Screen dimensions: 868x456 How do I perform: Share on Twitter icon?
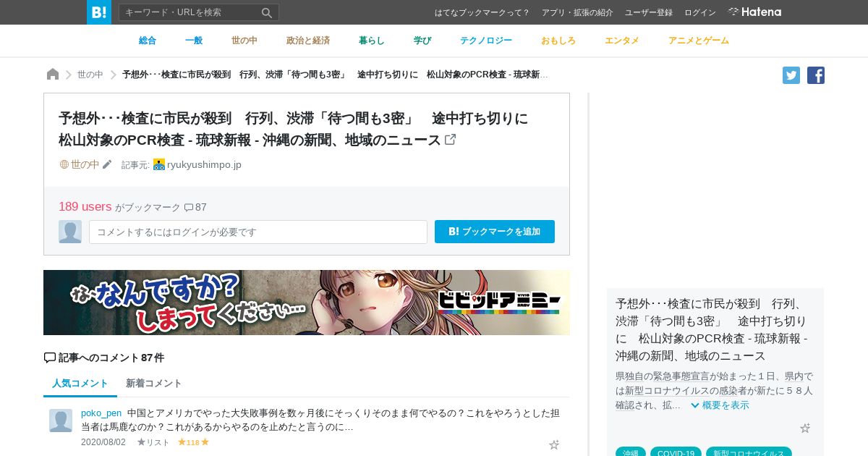791,75
